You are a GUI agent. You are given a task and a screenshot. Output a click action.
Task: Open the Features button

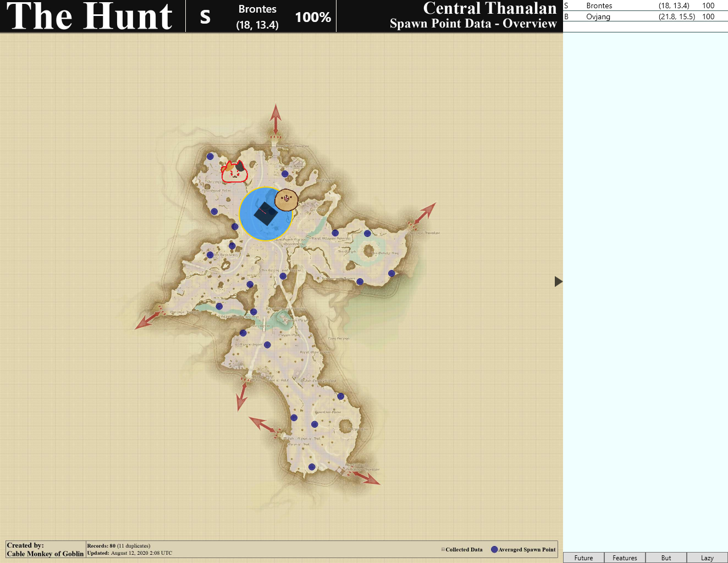pos(625,558)
